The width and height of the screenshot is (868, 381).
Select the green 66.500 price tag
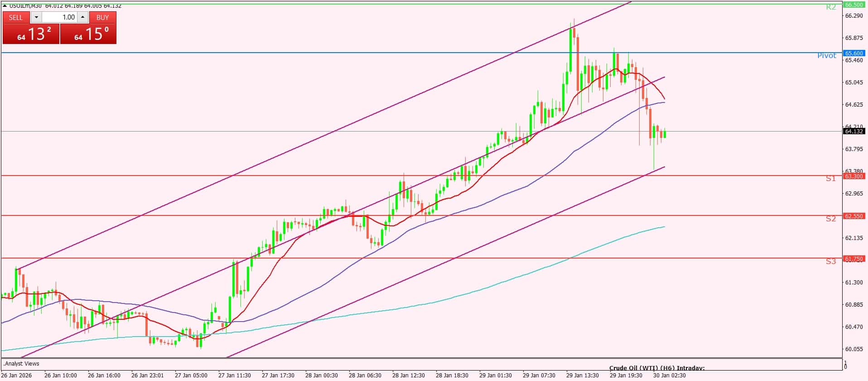[x=854, y=5]
